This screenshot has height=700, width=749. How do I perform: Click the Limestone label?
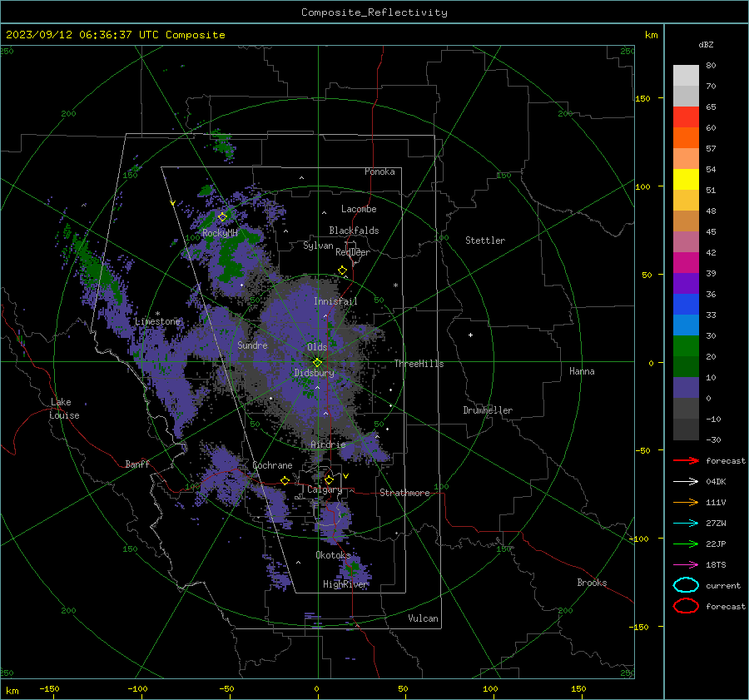coord(157,321)
